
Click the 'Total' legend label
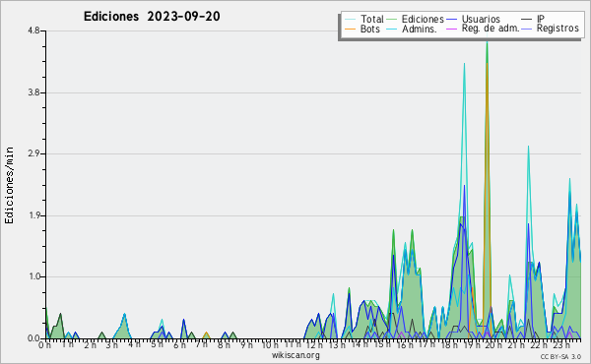(372, 19)
